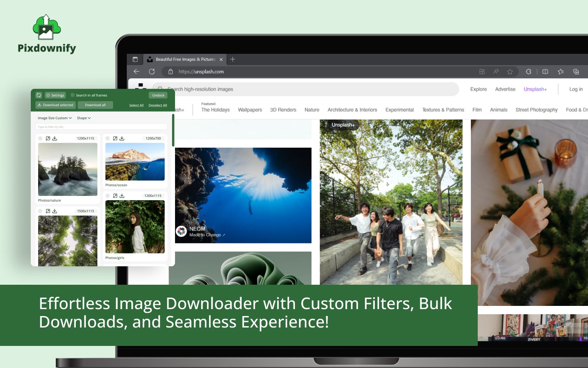588x368 pixels.
Task: Click Download all button
Action: click(x=95, y=105)
